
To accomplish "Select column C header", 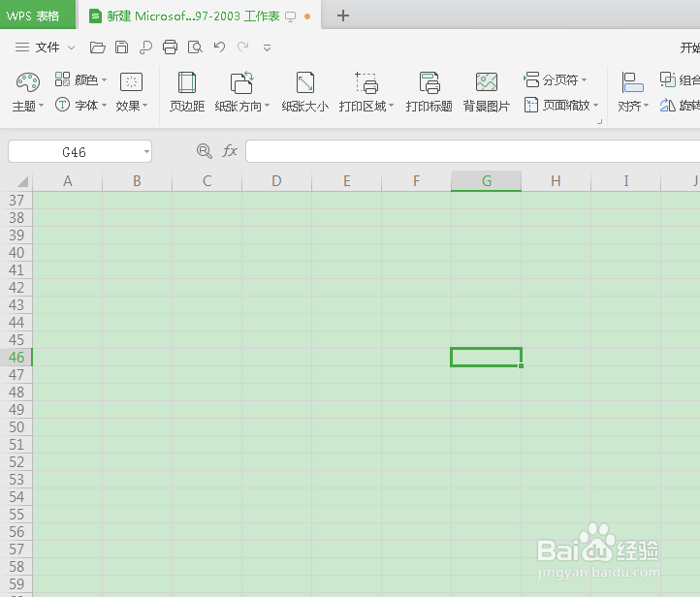I will [207, 181].
